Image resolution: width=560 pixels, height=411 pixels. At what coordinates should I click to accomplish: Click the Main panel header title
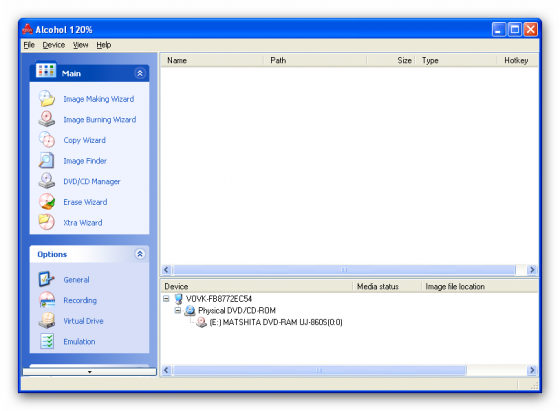tap(71, 74)
